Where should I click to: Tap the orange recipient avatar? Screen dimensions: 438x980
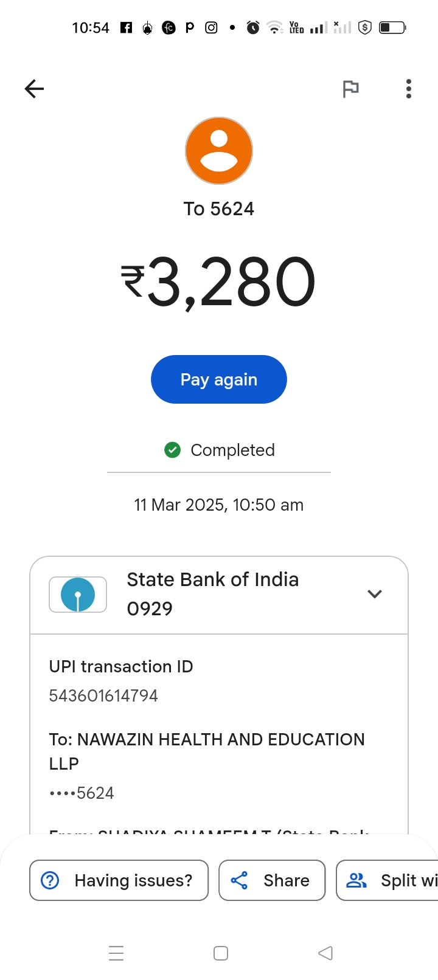point(219,151)
